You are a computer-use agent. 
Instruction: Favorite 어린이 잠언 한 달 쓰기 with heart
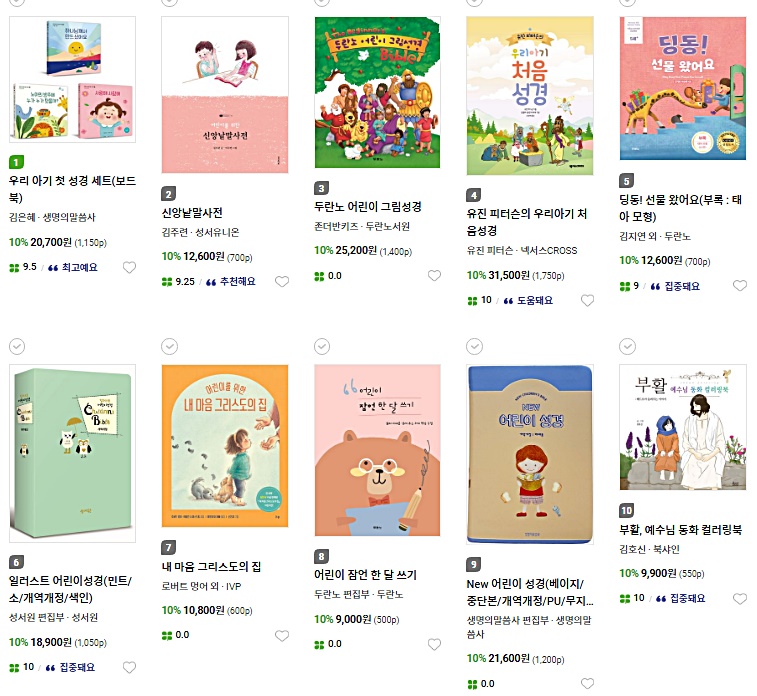[435, 644]
